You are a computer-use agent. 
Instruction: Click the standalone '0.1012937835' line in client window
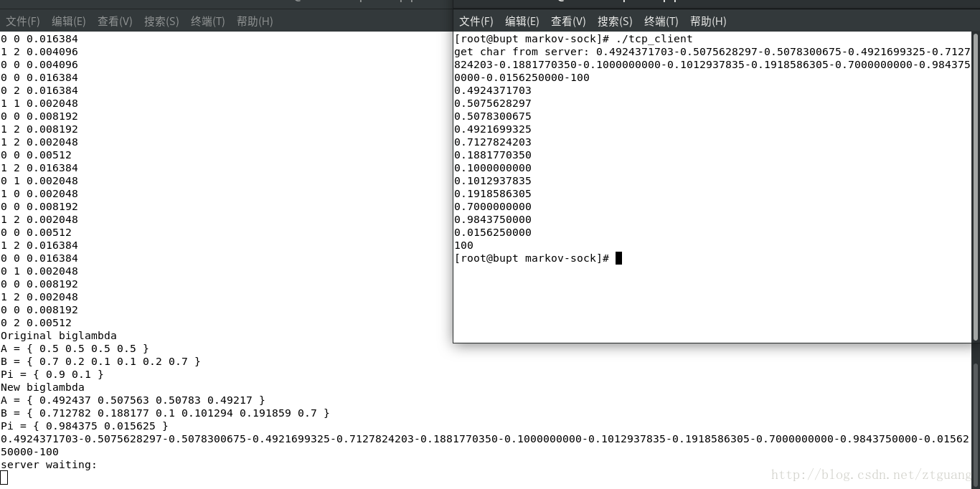[x=493, y=181]
